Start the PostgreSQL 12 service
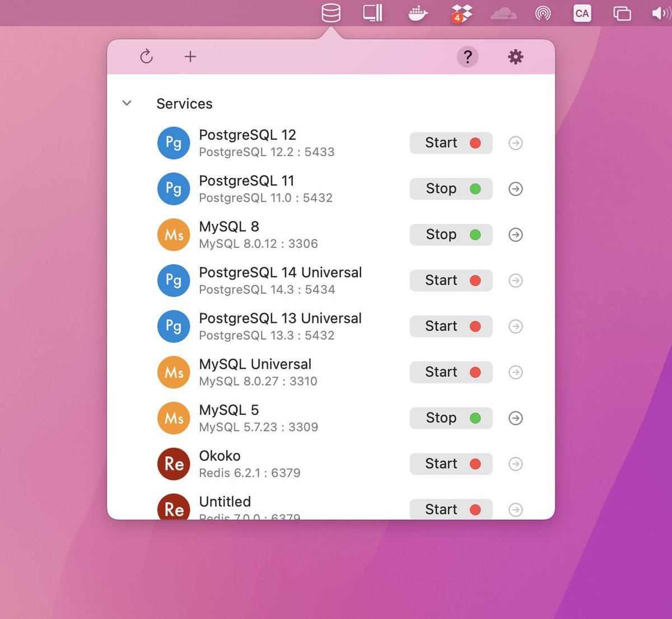This screenshot has height=619, width=672. click(451, 143)
